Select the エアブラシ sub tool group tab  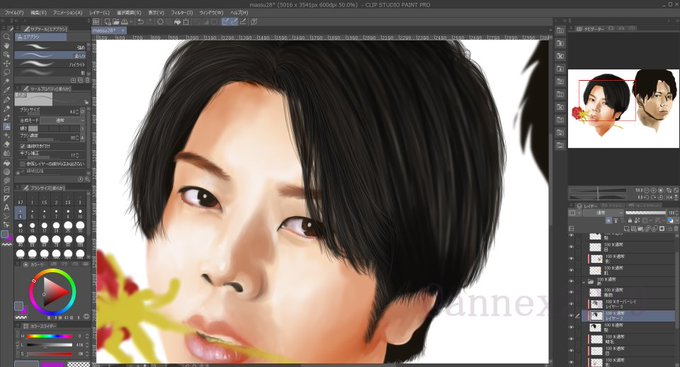pos(41,37)
